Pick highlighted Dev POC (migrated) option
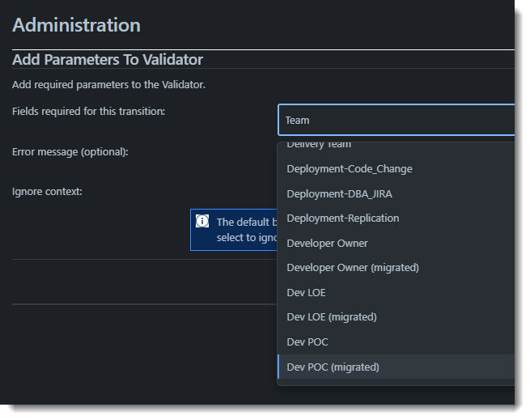This screenshot has width=530, height=420. tap(396, 367)
